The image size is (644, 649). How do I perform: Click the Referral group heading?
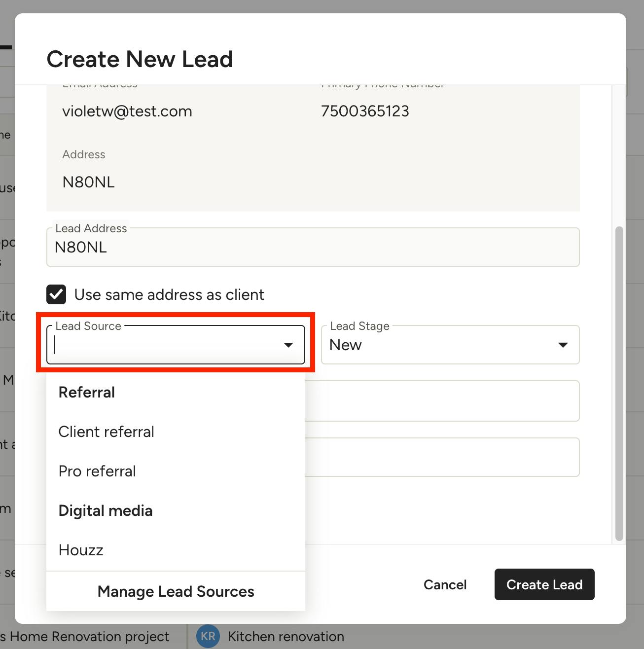coord(86,392)
